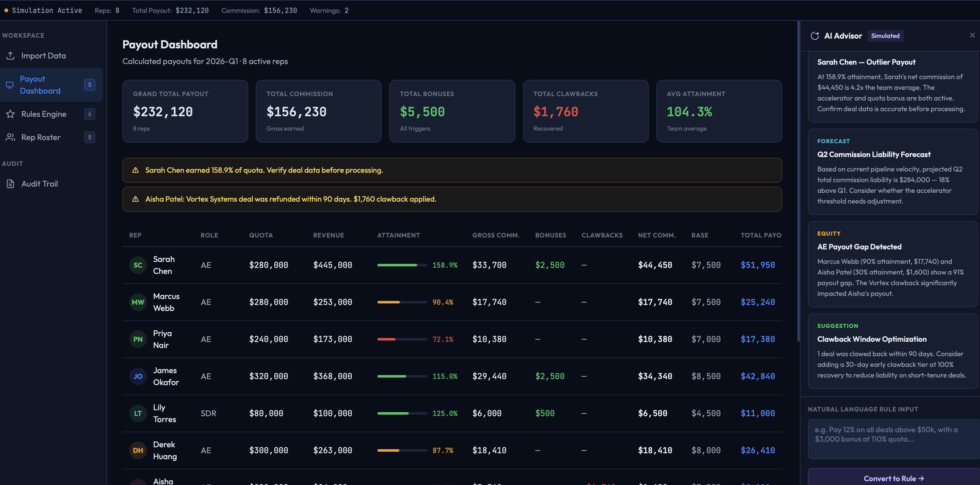Click Marcus Webb's MW avatar
980x485 pixels.
(138, 302)
